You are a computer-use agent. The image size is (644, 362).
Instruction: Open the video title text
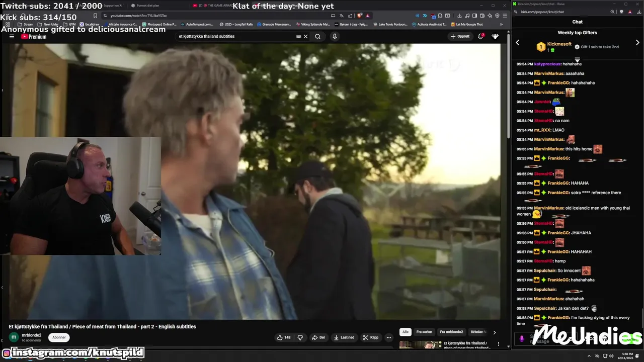103,327
